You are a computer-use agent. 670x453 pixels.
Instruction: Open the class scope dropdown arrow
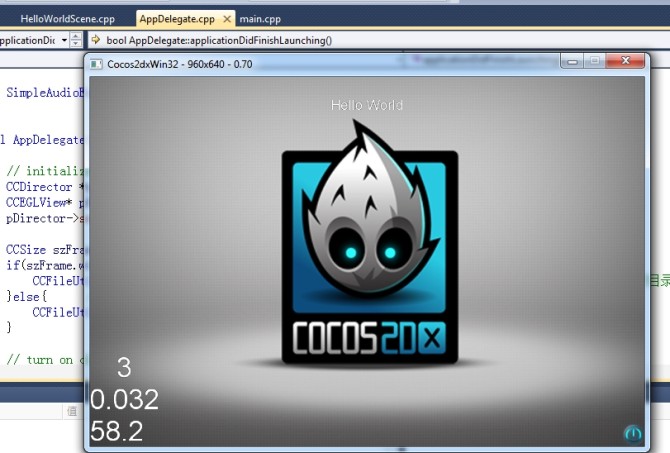65,40
